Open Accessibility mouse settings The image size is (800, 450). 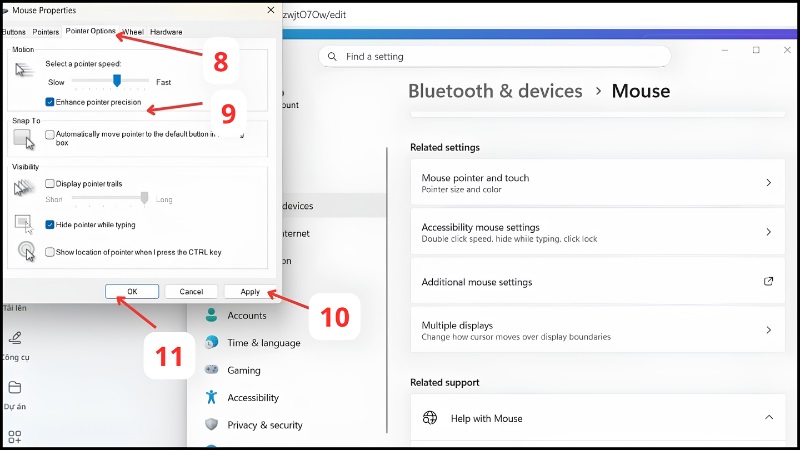[597, 232]
